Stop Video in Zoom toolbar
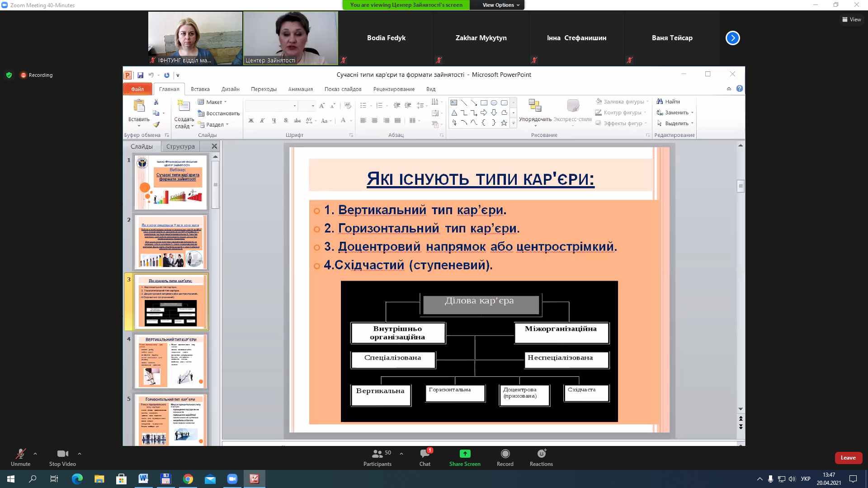This screenshot has height=488, width=868. pos(62,457)
